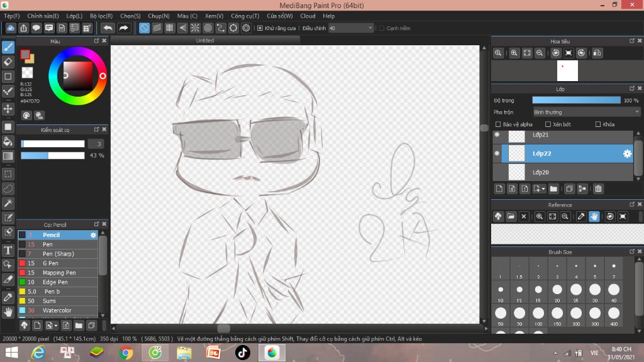Viewport: 644px width, 362px height.
Task: Hide the Lớp21 layer visibility
Action: (497, 134)
